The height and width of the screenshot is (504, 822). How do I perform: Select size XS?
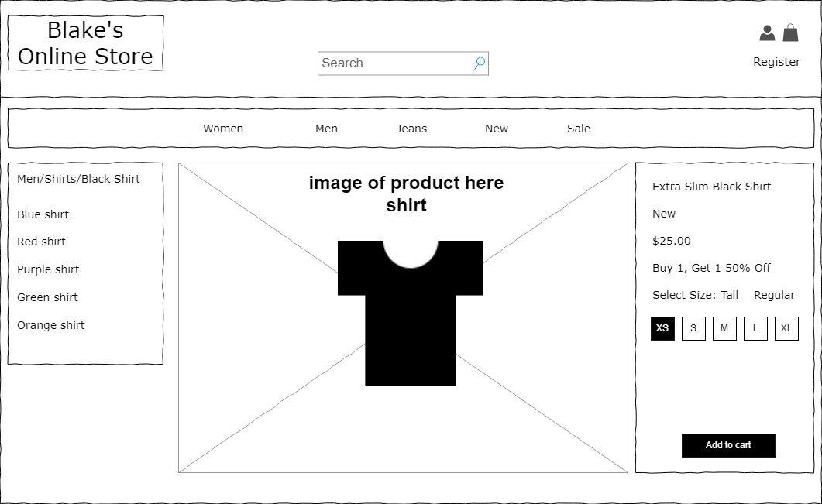click(662, 328)
